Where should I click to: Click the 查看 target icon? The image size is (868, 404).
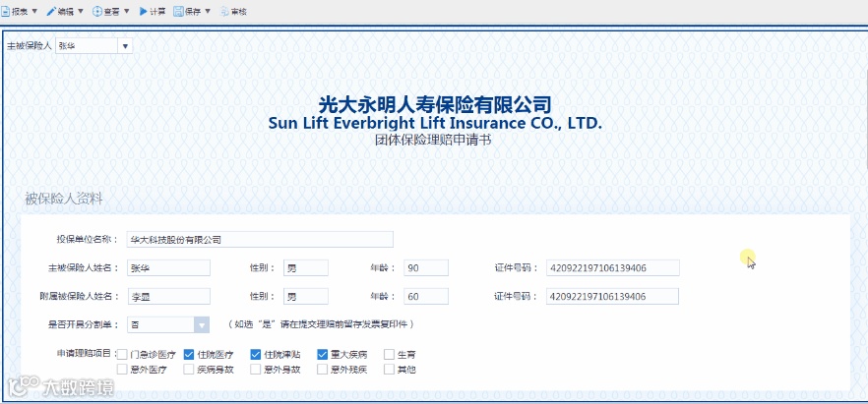pyautogui.click(x=96, y=11)
